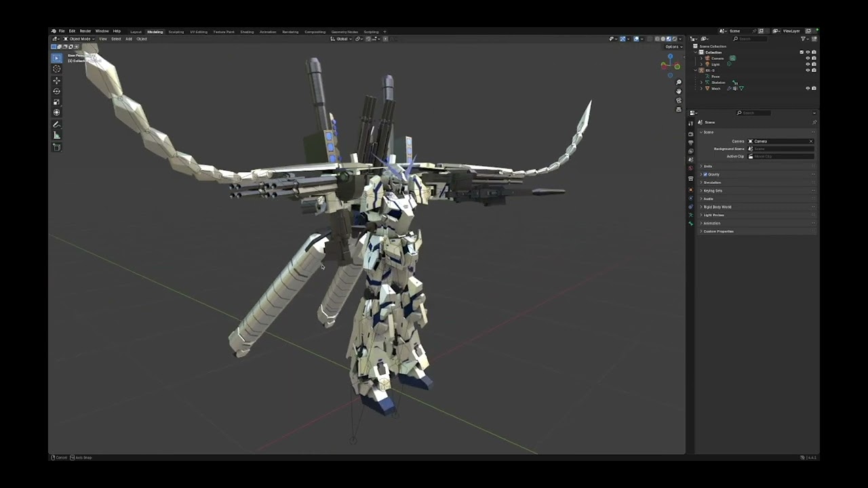Viewport: 868px width, 488px height.
Task: Open the Global transform orientation dropdown
Action: [342, 39]
